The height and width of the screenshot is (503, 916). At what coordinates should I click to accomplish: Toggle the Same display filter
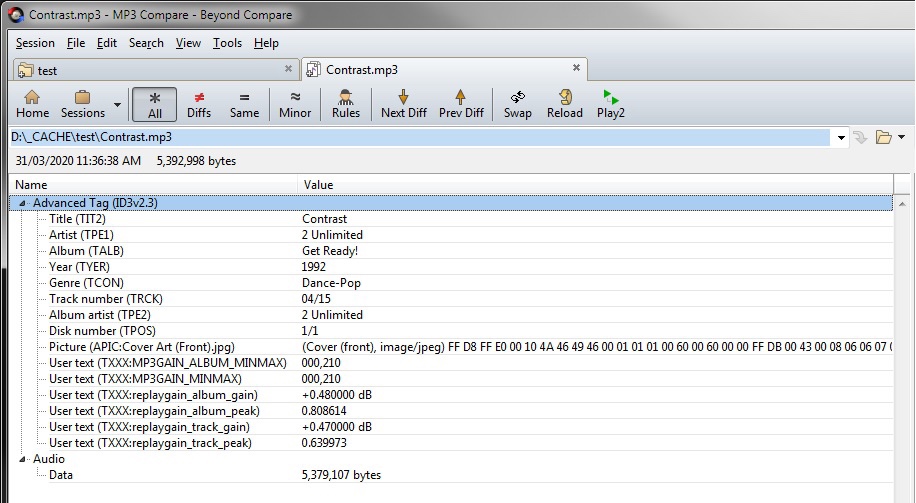(x=244, y=104)
